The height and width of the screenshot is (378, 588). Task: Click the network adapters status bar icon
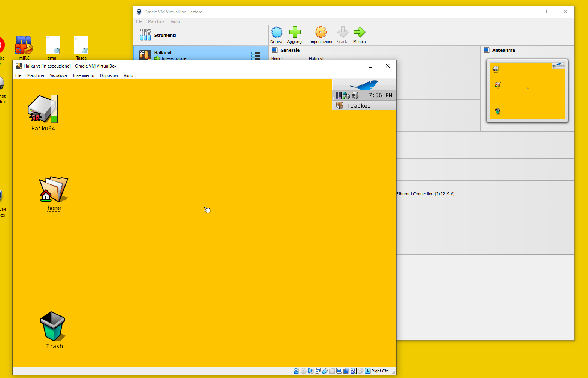[318, 371]
